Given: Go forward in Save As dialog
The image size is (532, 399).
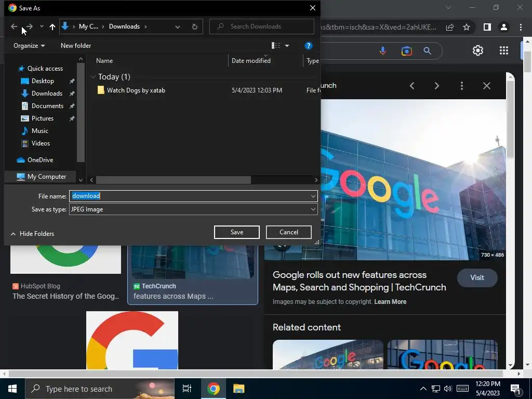Looking at the screenshot, I should point(30,26).
